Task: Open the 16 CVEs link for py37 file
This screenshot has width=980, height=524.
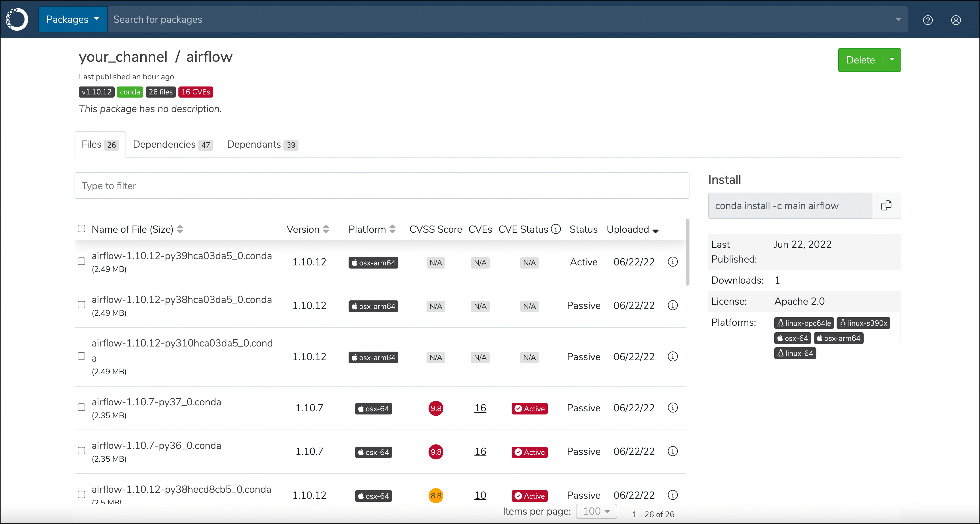Action: 480,408
